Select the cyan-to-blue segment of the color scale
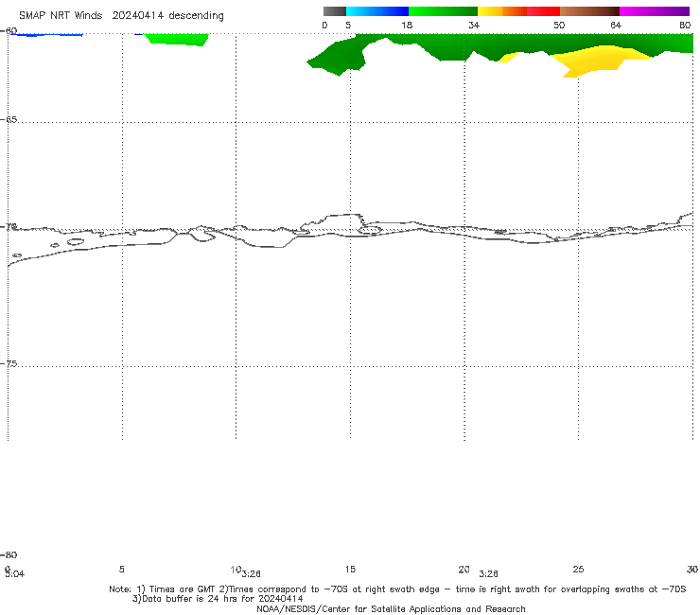Viewport: 700px width, 615px height. (x=377, y=11)
